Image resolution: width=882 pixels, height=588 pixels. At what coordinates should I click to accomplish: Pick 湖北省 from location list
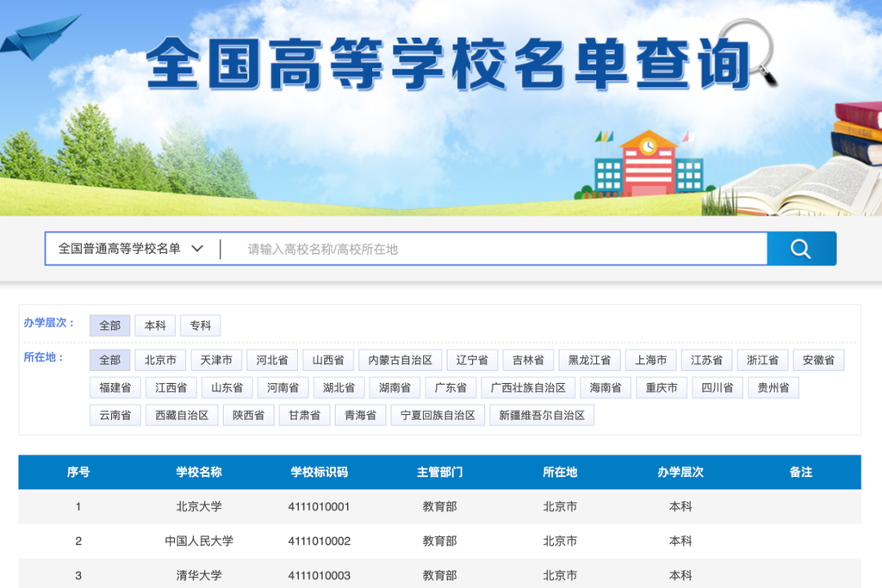click(x=339, y=387)
